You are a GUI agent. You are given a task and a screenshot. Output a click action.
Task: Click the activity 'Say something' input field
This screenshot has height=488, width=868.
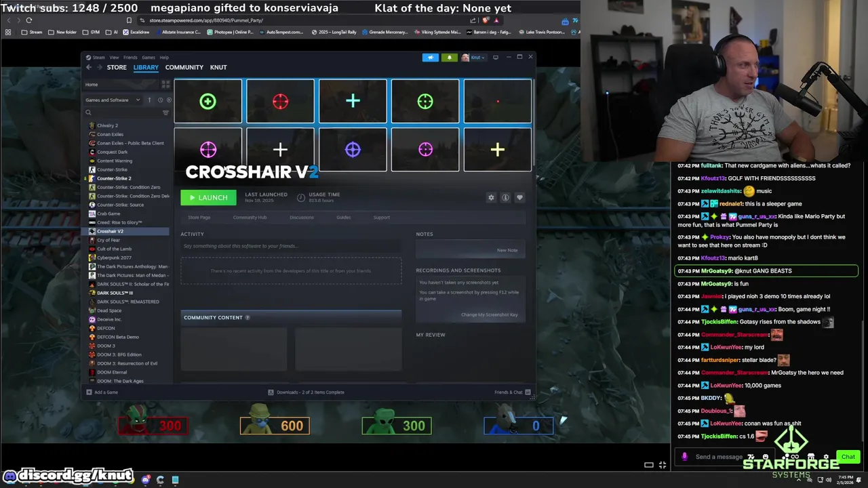click(x=291, y=246)
